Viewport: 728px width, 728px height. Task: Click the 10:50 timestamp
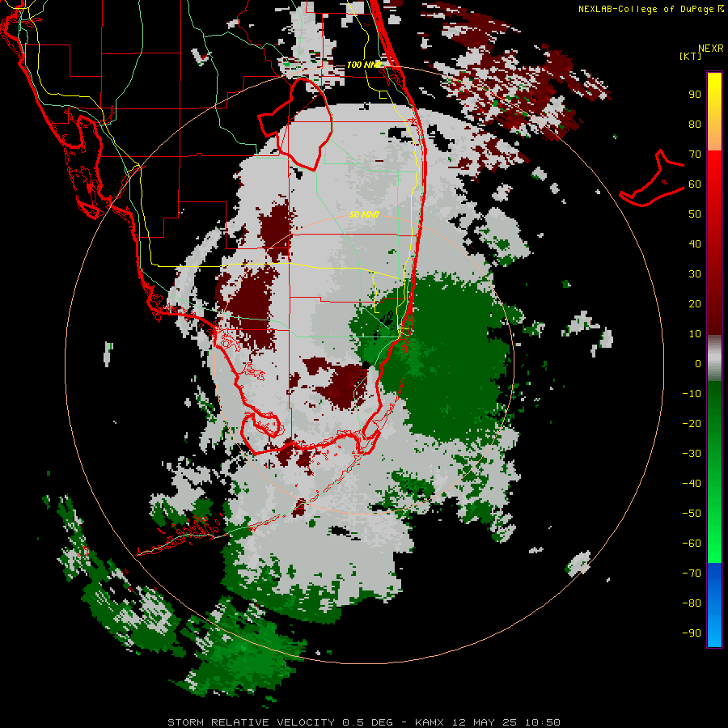(x=542, y=722)
